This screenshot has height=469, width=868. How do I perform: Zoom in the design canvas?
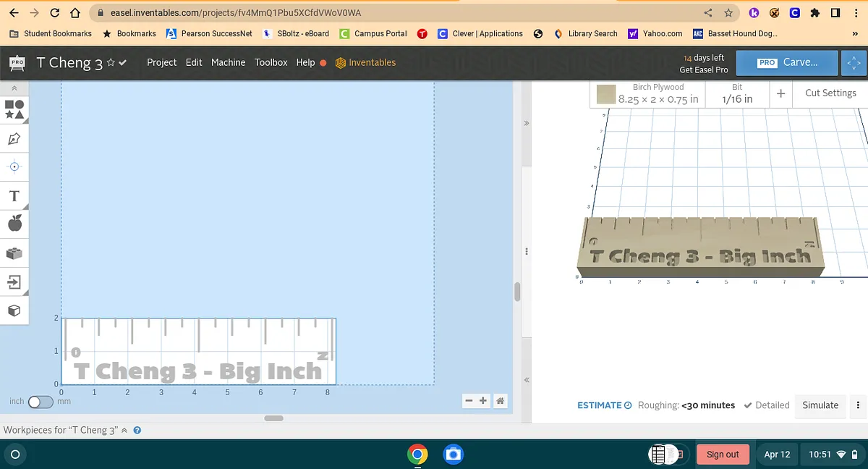483,400
